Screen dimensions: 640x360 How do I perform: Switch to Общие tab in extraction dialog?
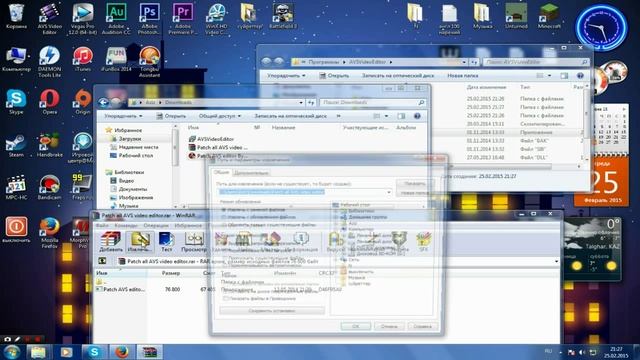[x=222, y=173]
